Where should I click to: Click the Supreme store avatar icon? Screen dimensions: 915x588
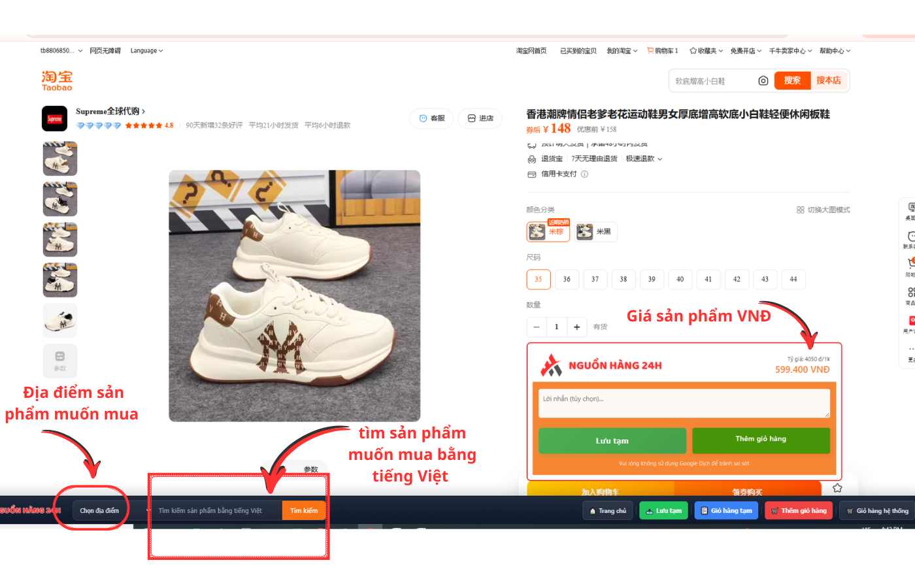[55, 119]
